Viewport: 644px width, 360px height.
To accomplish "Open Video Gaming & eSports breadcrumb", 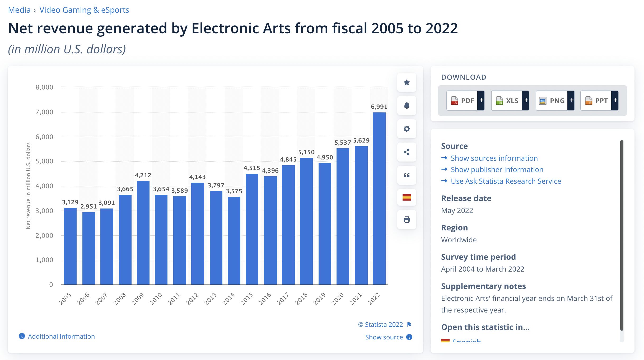I will click(84, 10).
